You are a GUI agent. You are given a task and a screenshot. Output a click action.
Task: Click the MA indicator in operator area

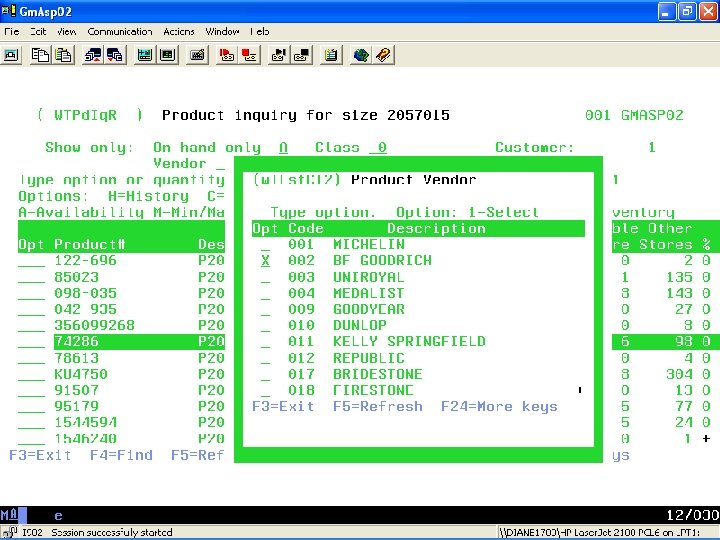(10, 514)
